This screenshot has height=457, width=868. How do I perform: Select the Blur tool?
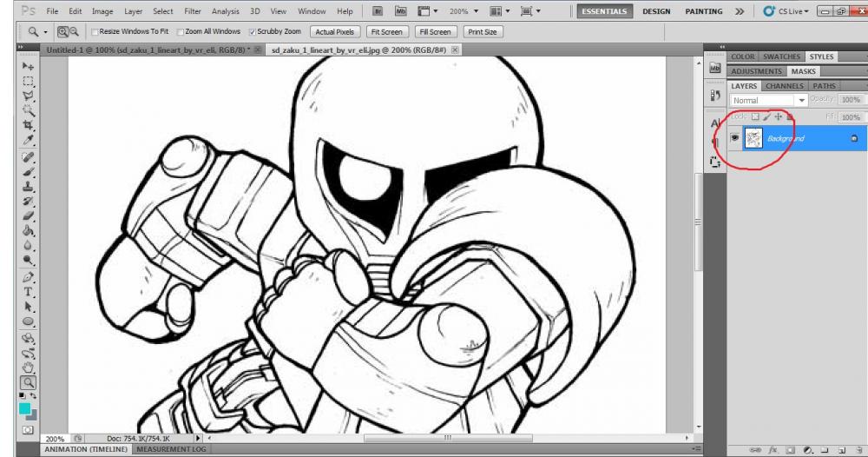[x=28, y=245]
